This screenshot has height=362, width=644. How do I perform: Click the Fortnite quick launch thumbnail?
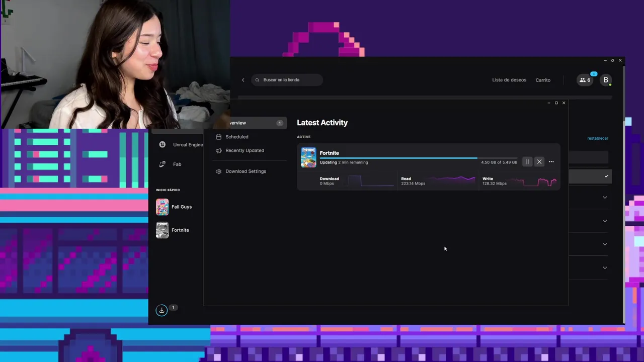[x=162, y=230]
